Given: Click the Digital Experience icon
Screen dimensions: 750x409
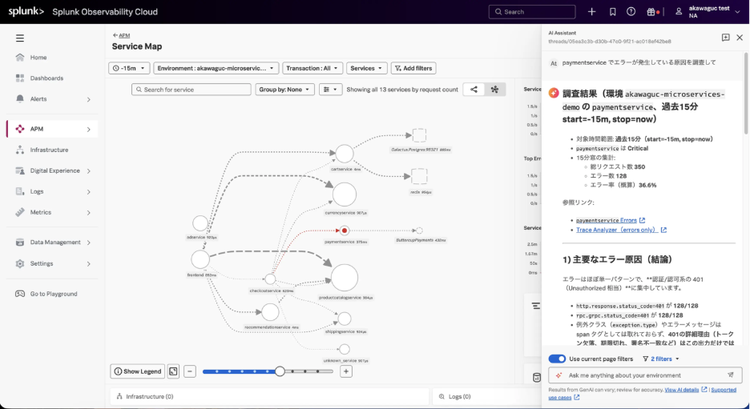Looking at the screenshot, I should pos(20,170).
